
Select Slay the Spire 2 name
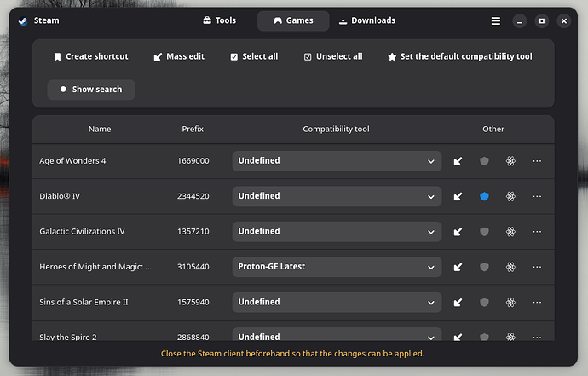tap(68, 337)
